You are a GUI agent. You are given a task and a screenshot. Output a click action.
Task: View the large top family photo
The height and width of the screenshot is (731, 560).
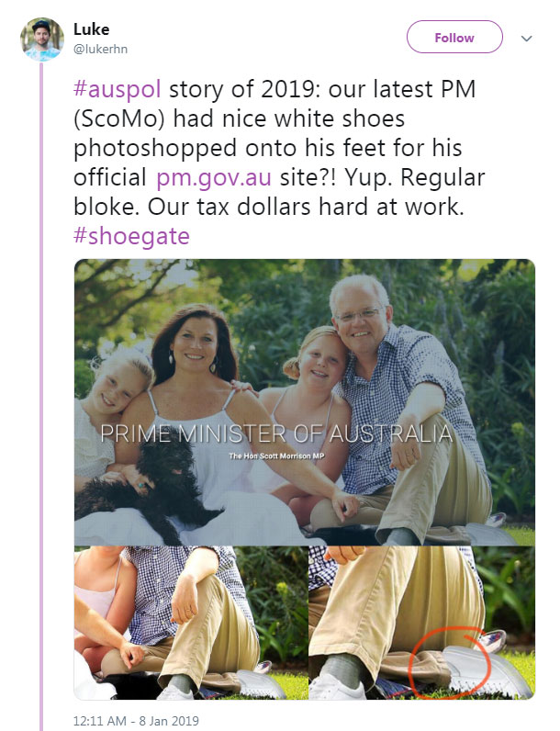click(x=305, y=402)
